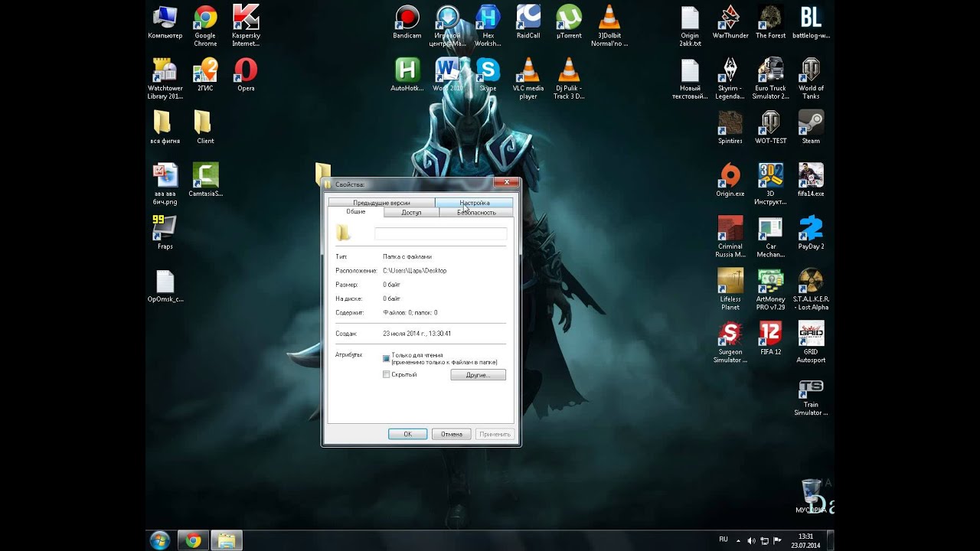Launch fifa14.exe shortcut
The height and width of the screenshot is (551, 980).
coord(811,180)
